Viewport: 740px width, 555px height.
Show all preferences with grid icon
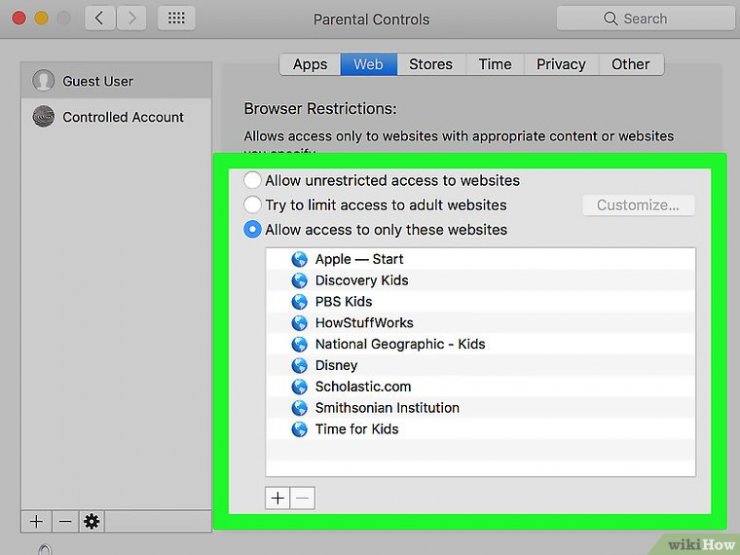point(177,18)
